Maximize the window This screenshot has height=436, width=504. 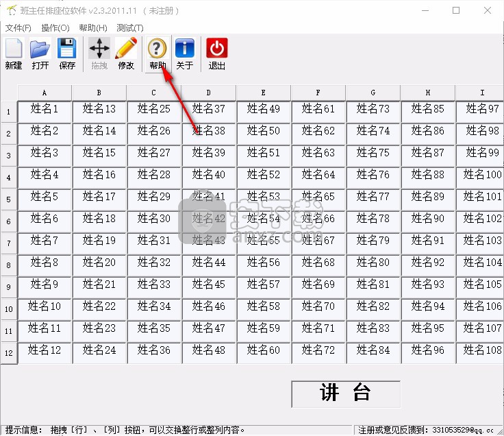pos(456,10)
